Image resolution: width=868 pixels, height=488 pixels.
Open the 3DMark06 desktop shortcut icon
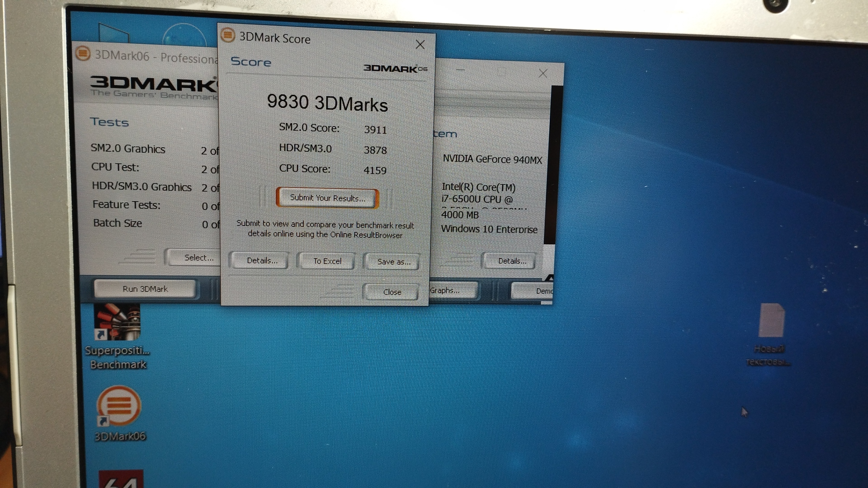coord(119,406)
